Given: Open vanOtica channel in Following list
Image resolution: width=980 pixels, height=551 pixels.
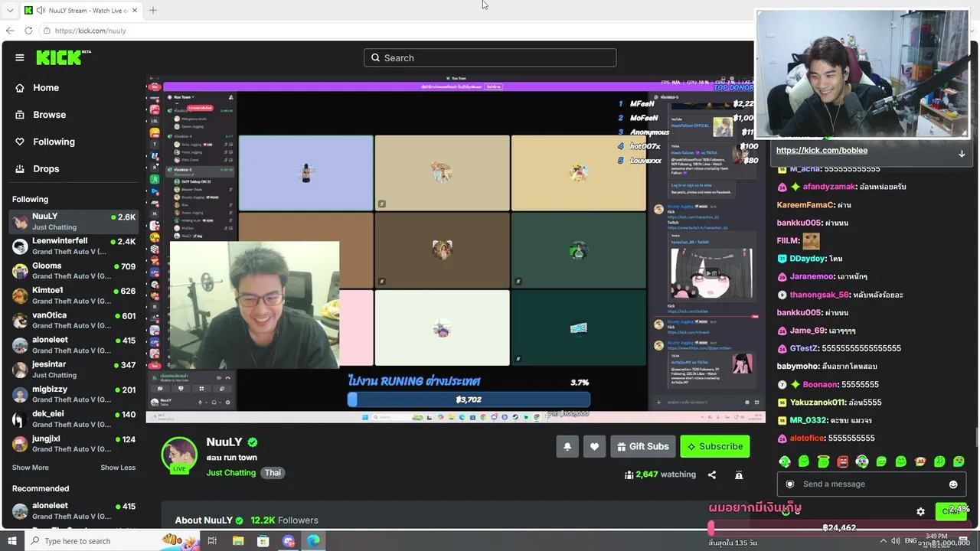Looking at the screenshot, I should click(74, 321).
